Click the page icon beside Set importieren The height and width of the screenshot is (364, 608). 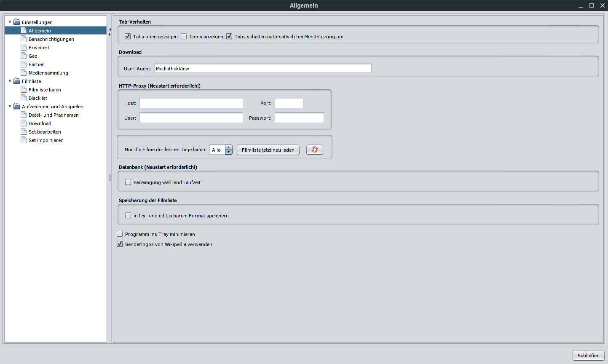coord(24,140)
